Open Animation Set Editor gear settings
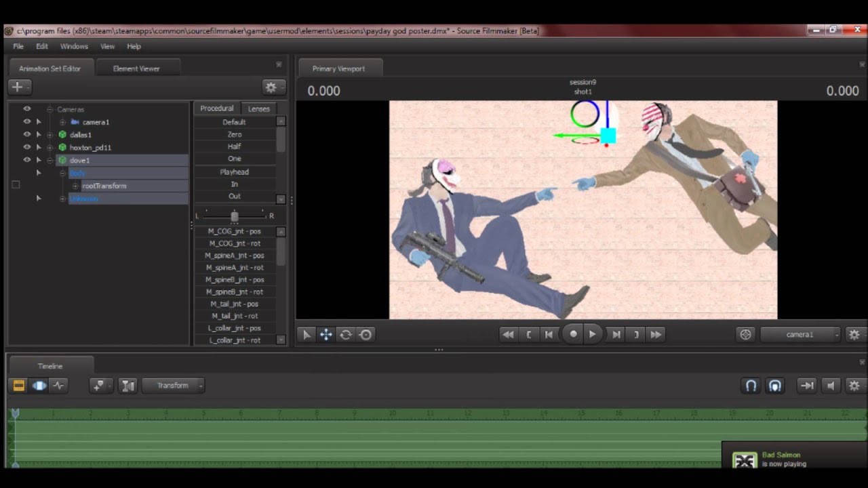 (273, 87)
